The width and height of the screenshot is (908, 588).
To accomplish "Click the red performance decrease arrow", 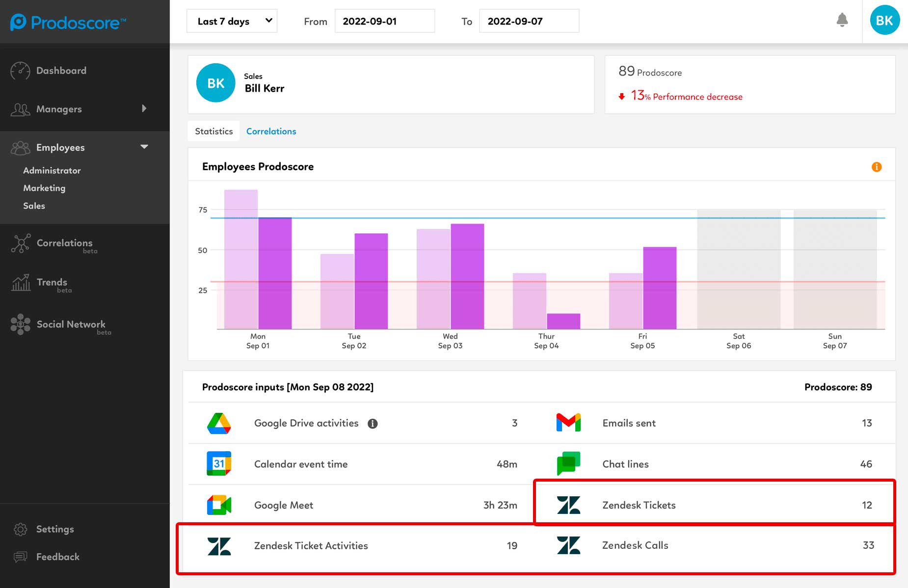I will tap(621, 97).
